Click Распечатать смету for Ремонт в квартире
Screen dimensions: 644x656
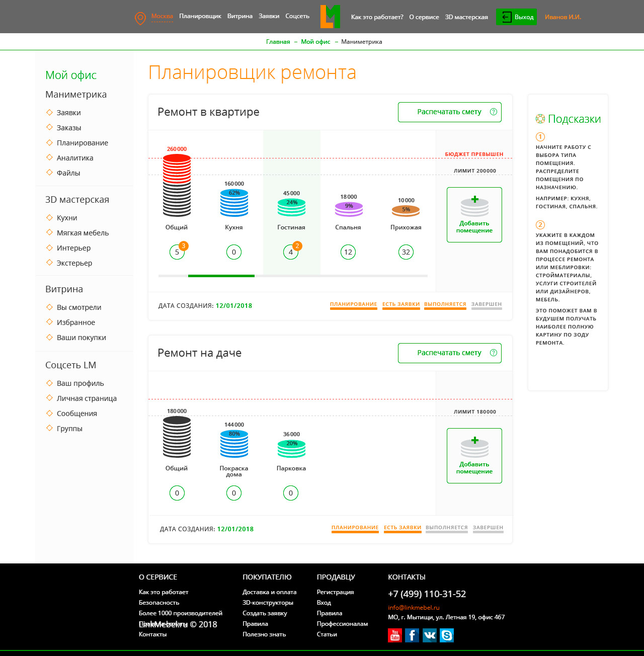pyautogui.click(x=450, y=112)
